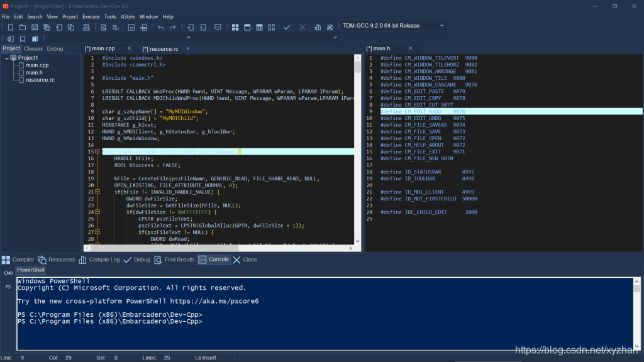
Task: Click the Toggle Comment icon
Action: [218, 28]
